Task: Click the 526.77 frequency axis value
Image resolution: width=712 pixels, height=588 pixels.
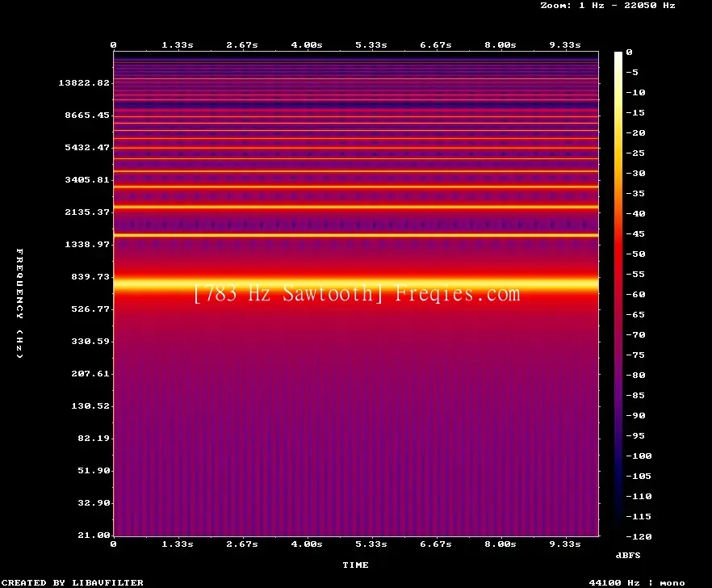Action: tap(90, 309)
